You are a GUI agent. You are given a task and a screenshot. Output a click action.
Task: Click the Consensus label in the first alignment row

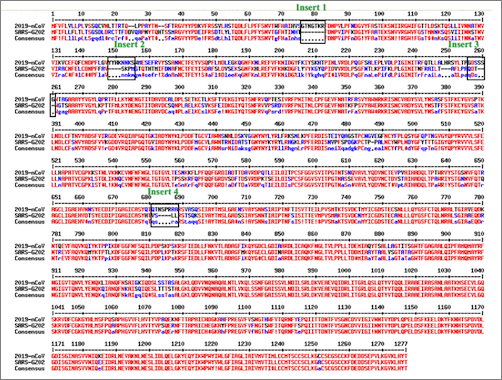tap(30, 38)
